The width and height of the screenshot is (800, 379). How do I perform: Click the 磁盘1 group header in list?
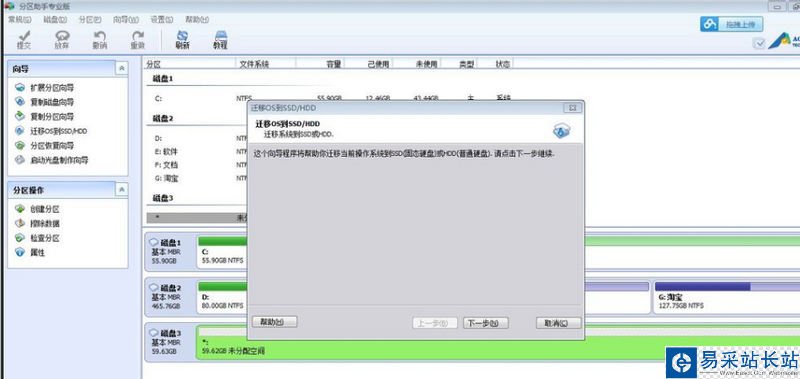163,79
